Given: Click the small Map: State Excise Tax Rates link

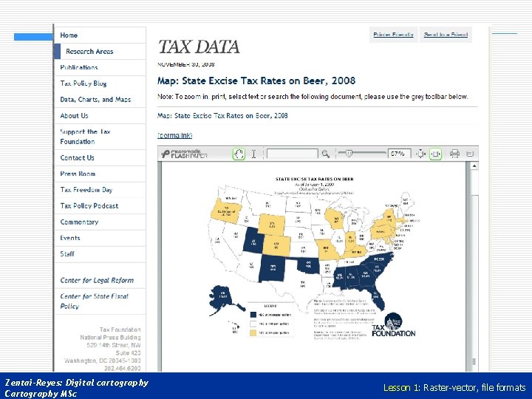Looking at the screenshot, I should tap(222, 116).
